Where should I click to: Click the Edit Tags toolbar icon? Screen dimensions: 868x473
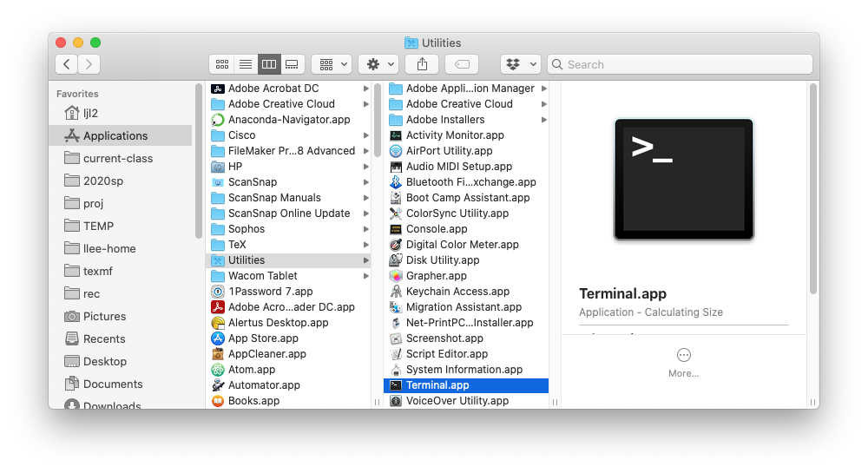click(x=462, y=64)
